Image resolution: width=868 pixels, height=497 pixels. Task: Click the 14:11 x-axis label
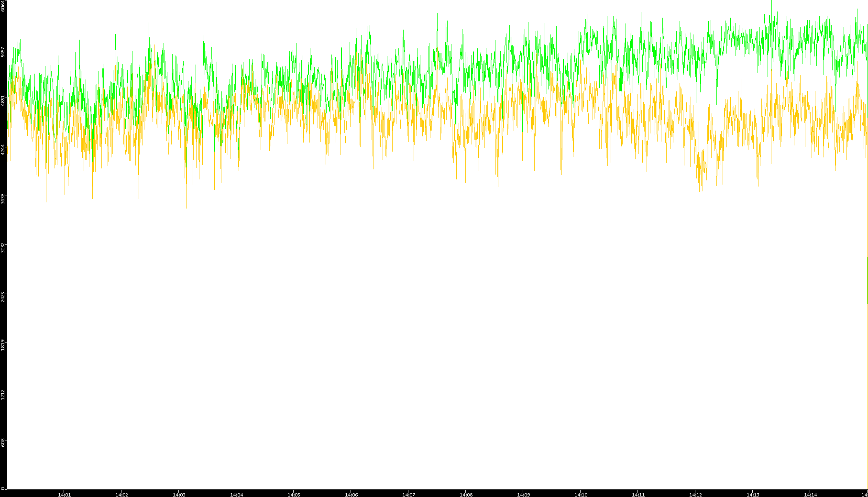[638, 495]
